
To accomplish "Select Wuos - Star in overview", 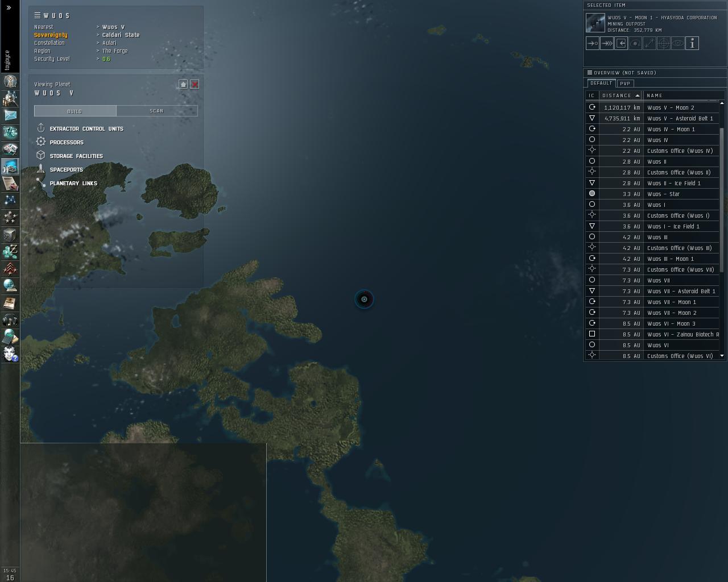I will (x=652, y=194).
